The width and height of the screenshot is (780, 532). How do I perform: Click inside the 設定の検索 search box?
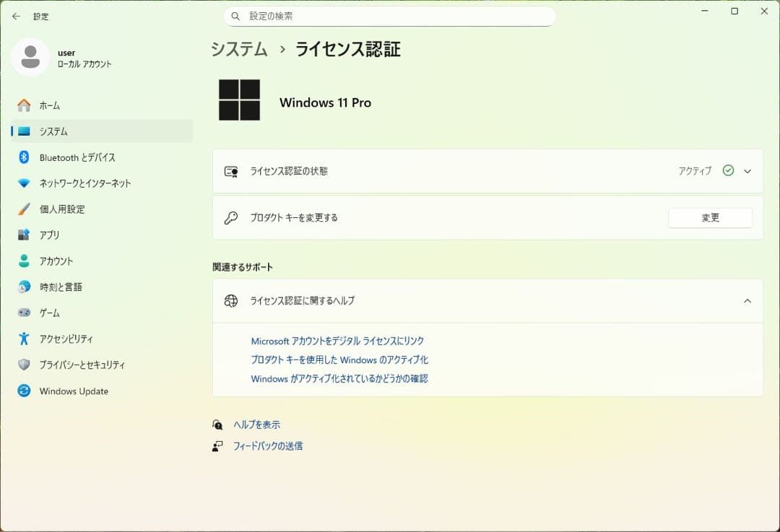(390, 16)
